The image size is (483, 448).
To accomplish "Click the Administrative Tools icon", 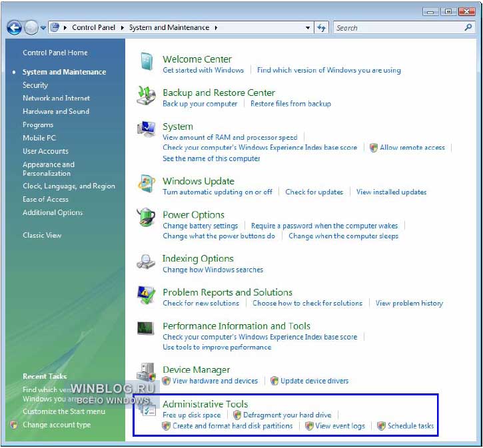I will tap(149, 409).
